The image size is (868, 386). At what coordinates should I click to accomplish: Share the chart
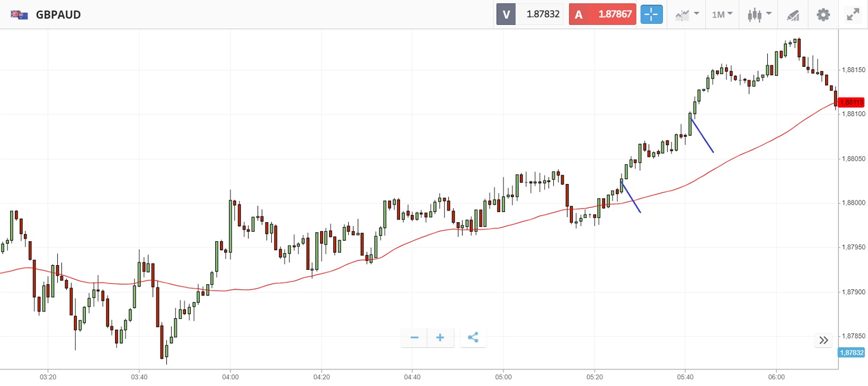coord(473,337)
